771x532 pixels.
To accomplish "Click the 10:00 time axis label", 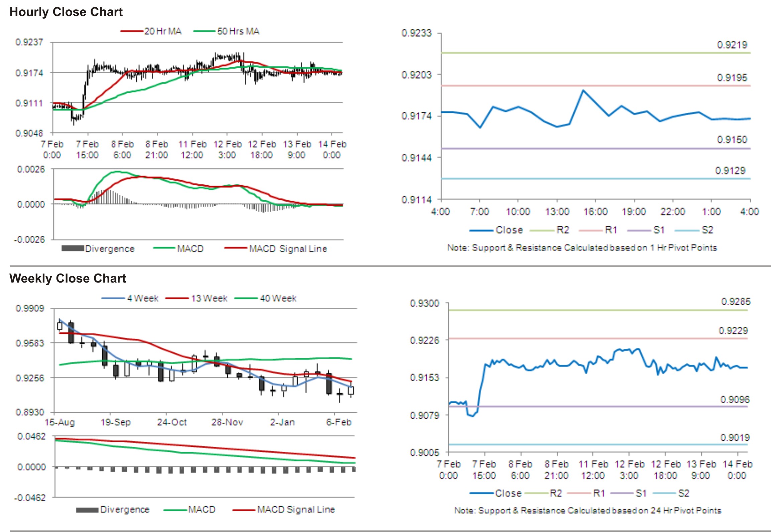I will click(518, 212).
